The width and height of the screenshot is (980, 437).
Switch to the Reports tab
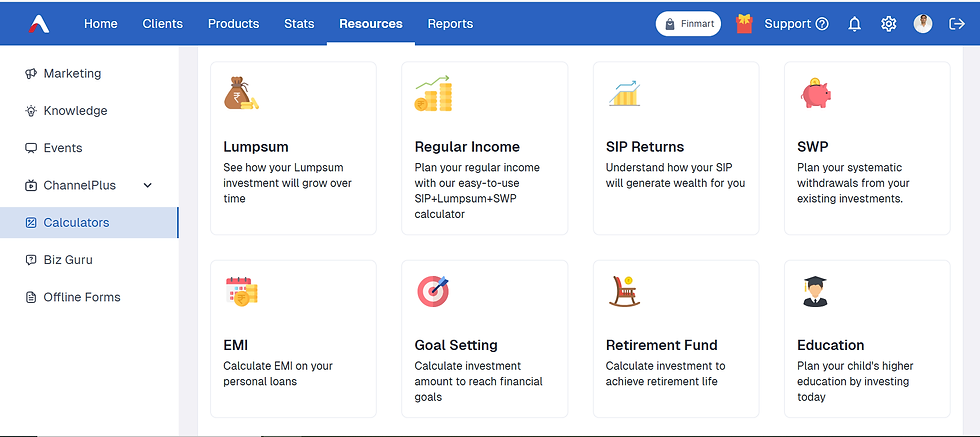(x=450, y=24)
